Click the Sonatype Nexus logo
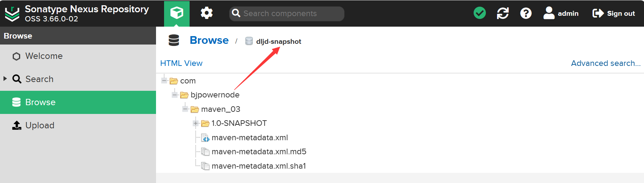Screen dimensions: 644x183 click(x=12, y=14)
